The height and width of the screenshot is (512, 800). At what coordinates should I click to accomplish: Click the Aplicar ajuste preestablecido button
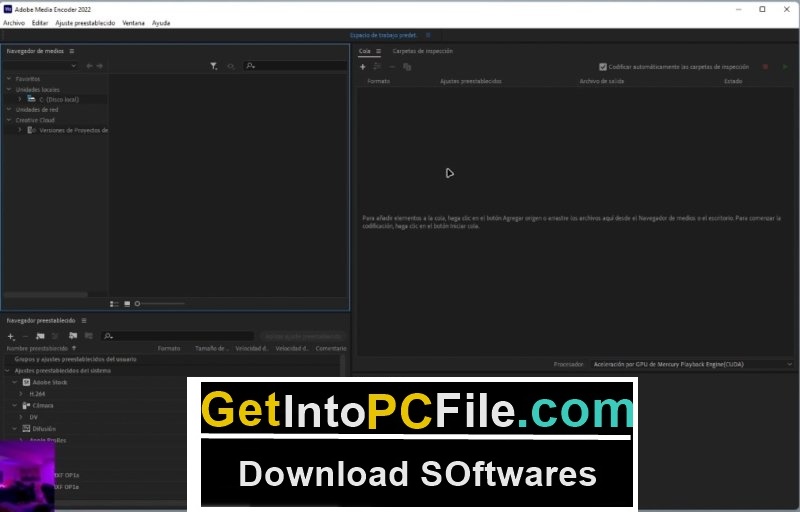[303, 336]
